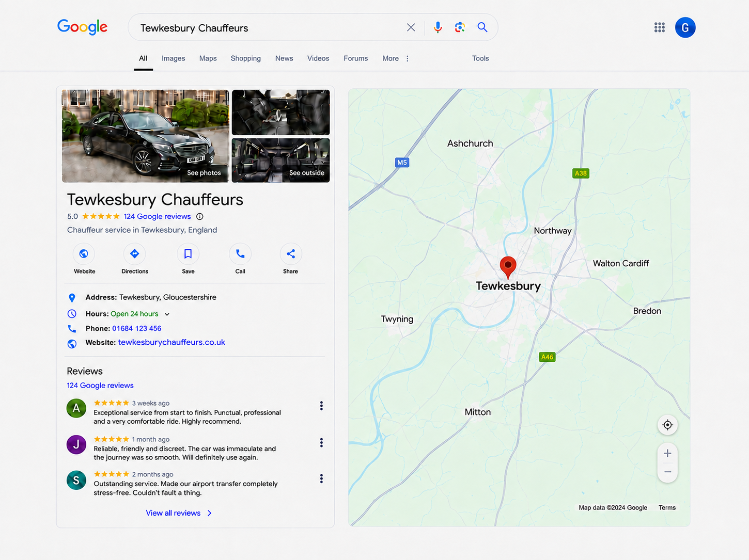Open the 124 Google reviews link in Reviews section
The width and height of the screenshot is (749, 560).
tap(100, 386)
